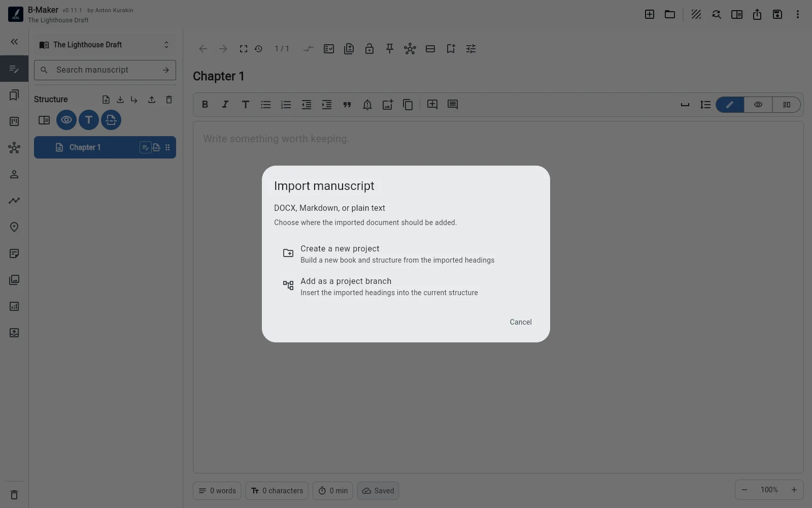Switch to split view tab
Screen dimensions: 812x508
coord(787,105)
